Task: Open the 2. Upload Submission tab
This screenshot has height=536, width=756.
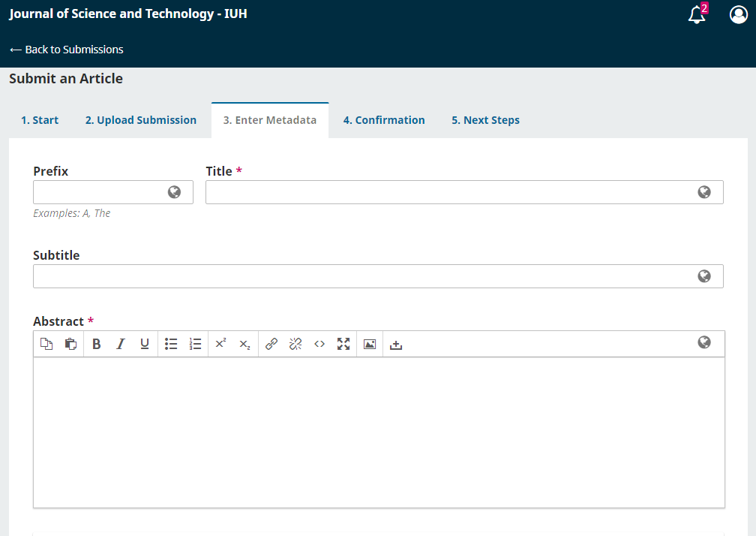Action: [x=141, y=120]
